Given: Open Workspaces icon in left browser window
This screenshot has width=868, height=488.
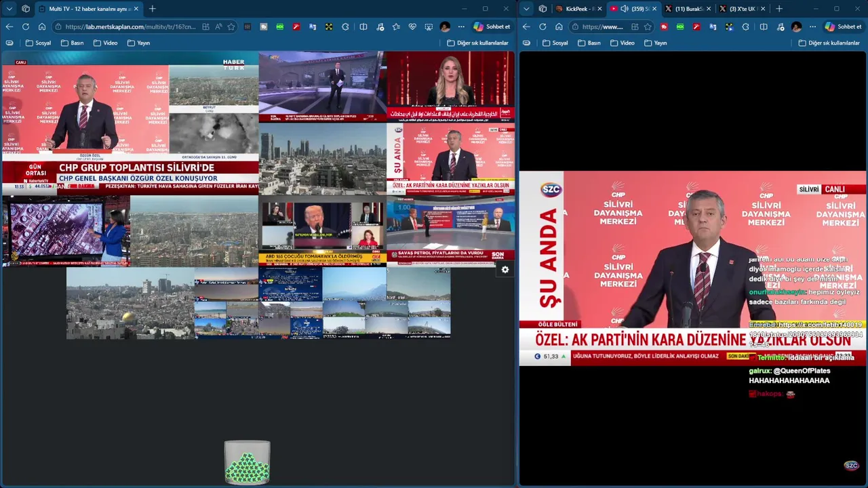Looking at the screenshot, I should pyautogui.click(x=26, y=9).
